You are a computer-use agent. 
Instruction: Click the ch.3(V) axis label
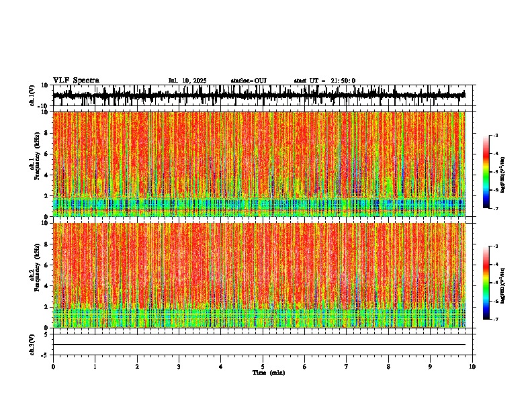click(32, 345)
